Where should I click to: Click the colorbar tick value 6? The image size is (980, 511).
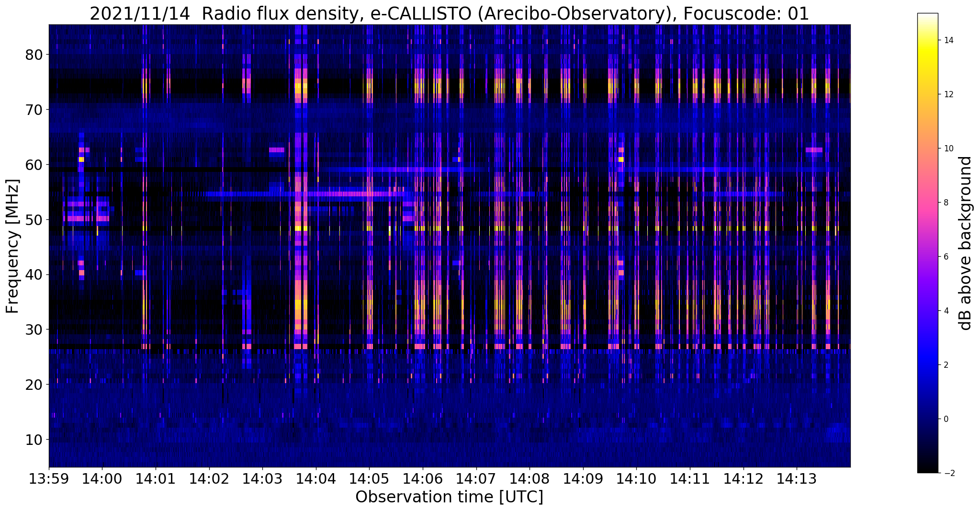pyautogui.click(x=945, y=257)
